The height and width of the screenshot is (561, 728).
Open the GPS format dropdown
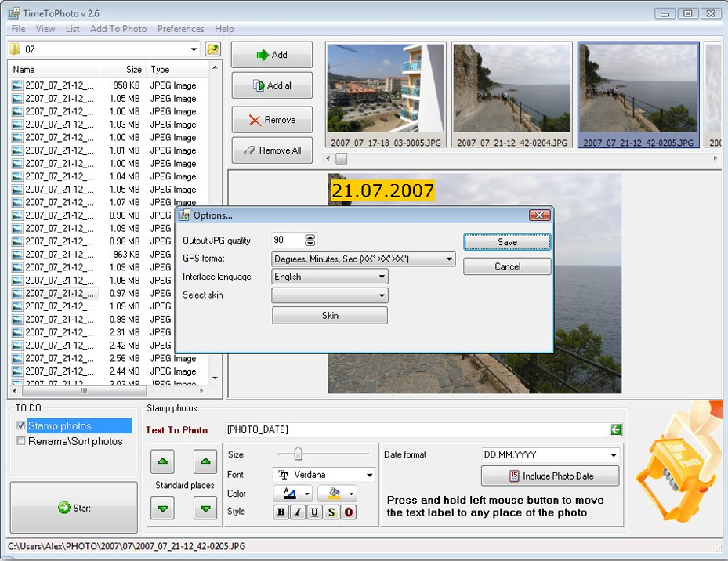click(449, 259)
